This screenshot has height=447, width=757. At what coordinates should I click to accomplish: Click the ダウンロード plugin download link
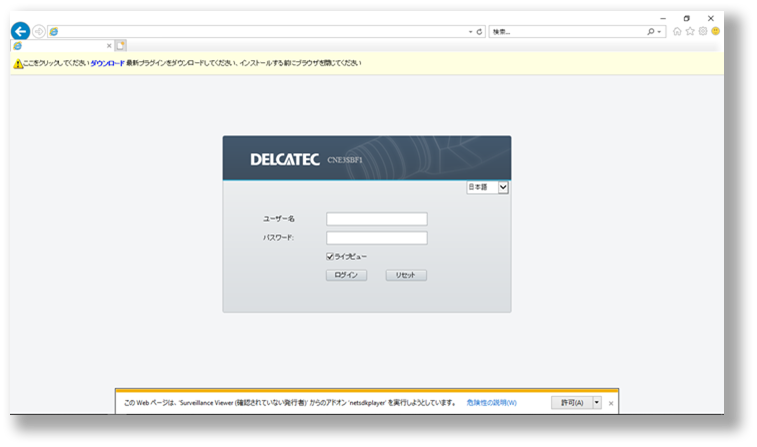(x=107, y=63)
